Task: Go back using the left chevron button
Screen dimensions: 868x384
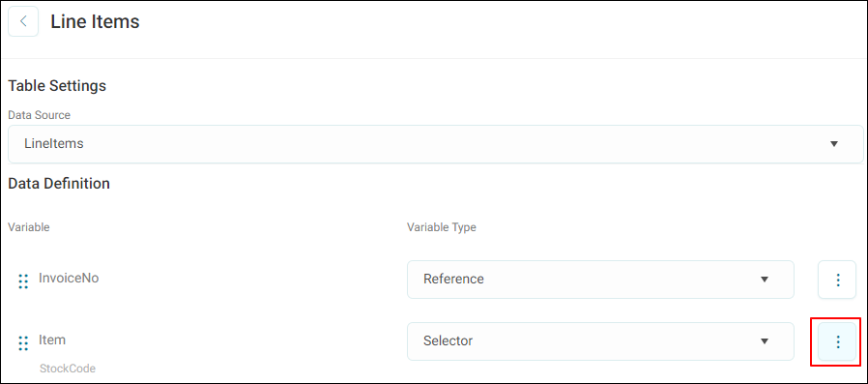Action: [23, 21]
